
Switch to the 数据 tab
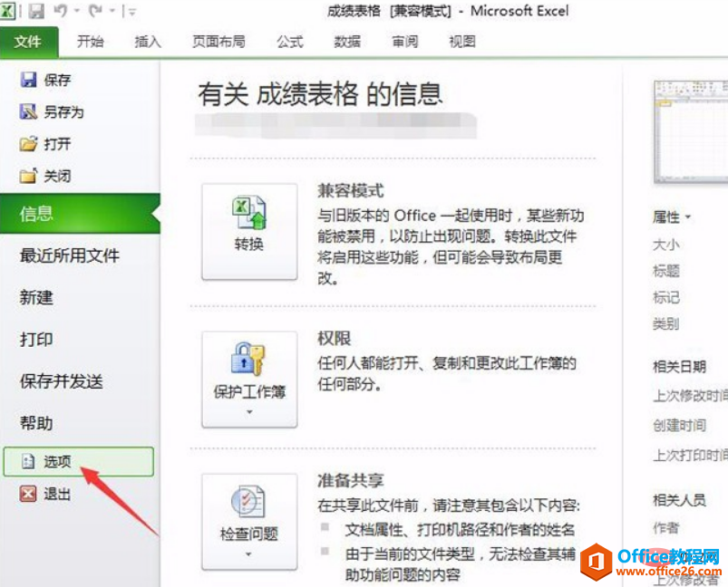347,42
